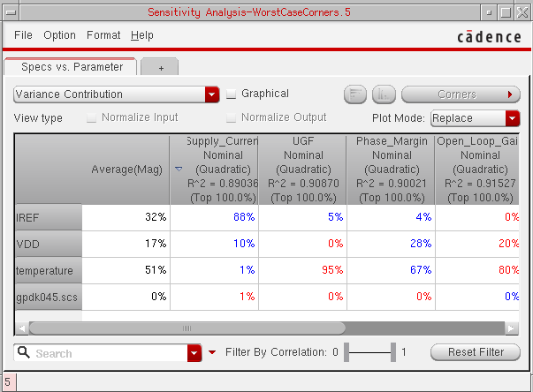Image resolution: width=533 pixels, height=392 pixels.
Task: Open the Plot Mode Replace dropdown
Action: [x=475, y=118]
